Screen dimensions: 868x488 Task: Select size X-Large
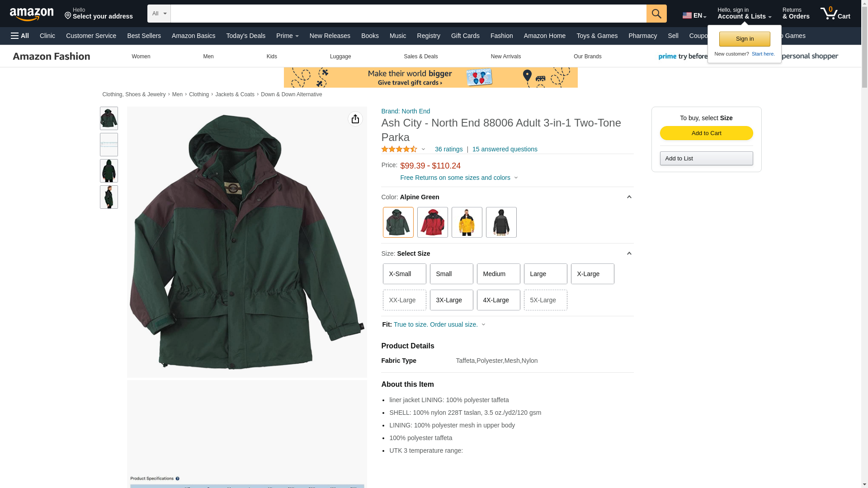[592, 274]
